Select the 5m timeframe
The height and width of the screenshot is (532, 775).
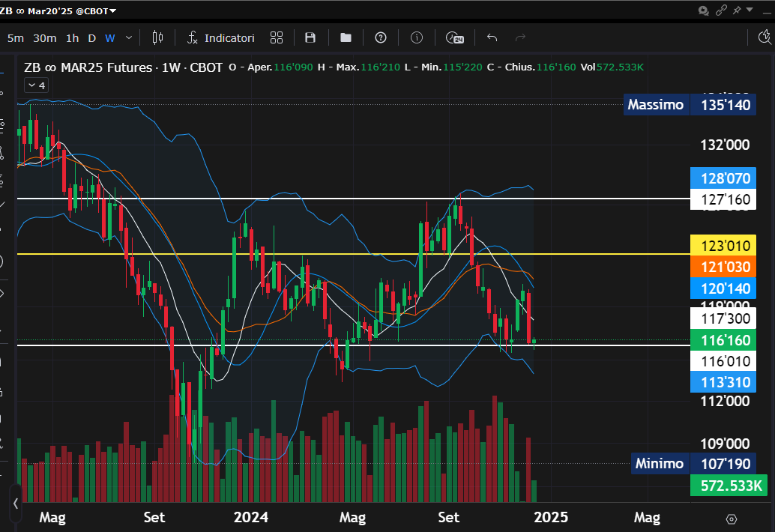16,37
